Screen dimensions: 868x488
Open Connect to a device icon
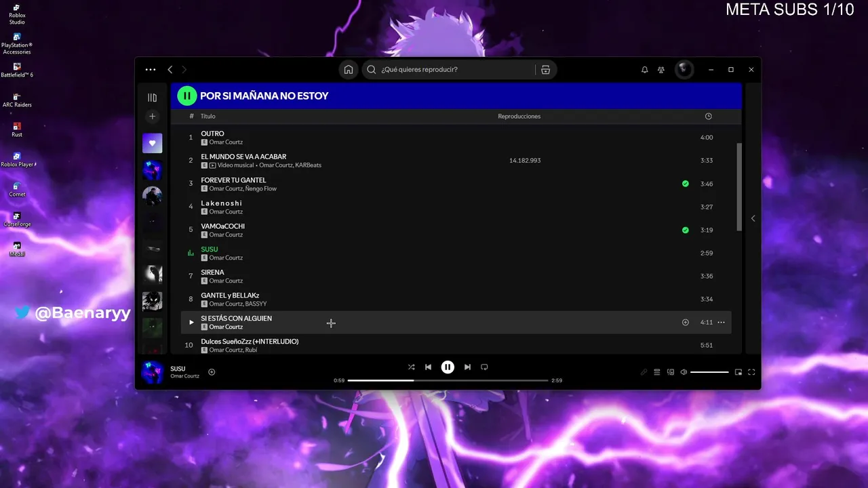click(671, 372)
